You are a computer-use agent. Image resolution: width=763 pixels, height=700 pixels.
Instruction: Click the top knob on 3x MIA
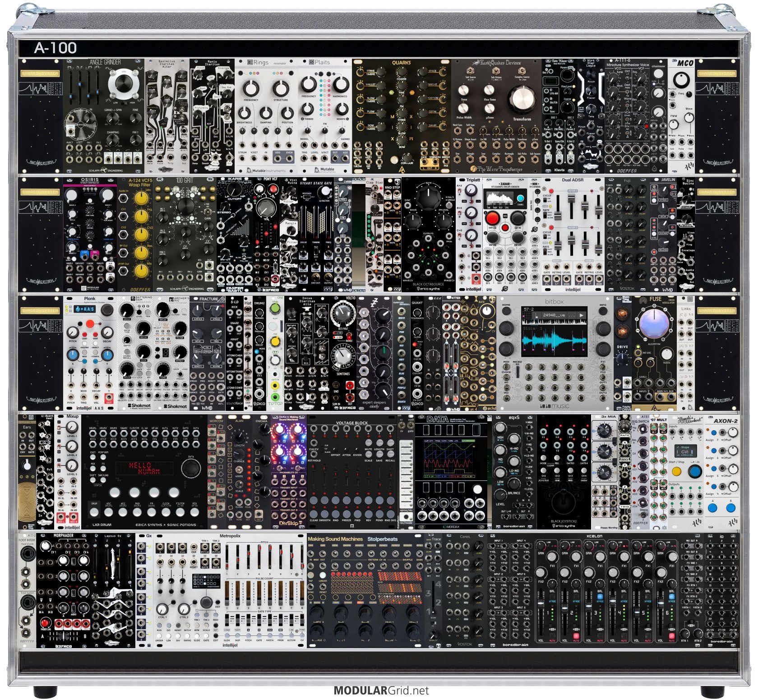604,431
